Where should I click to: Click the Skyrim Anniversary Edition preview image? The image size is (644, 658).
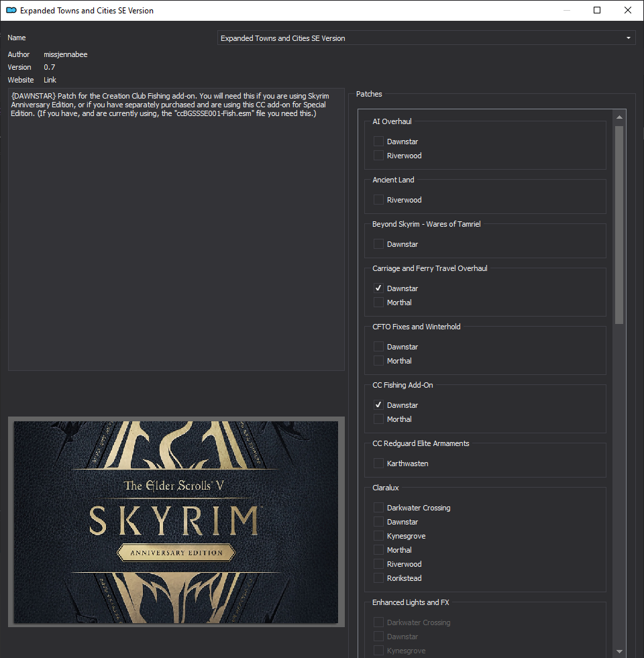[x=176, y=522]
